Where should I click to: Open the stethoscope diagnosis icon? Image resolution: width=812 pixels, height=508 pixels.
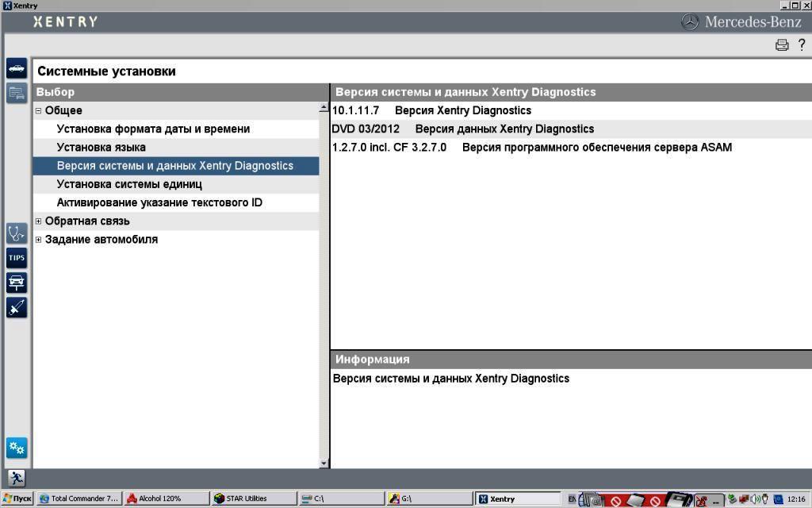17,233
